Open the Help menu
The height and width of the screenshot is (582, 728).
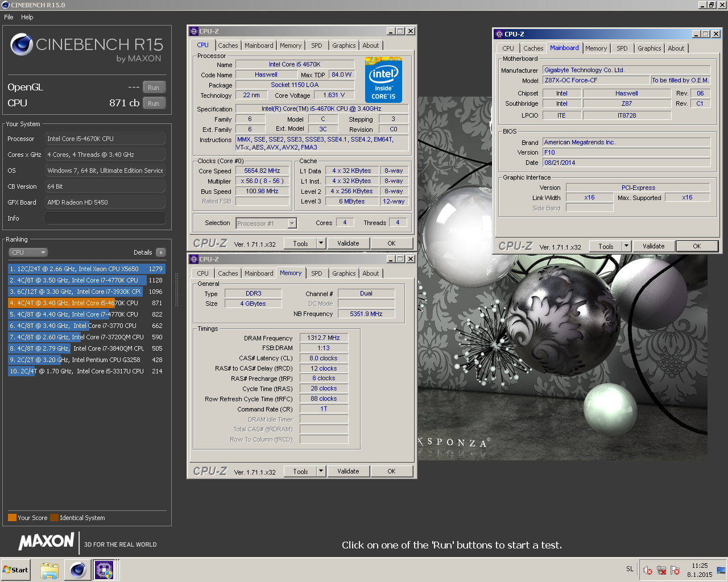[x=27, y=17]
